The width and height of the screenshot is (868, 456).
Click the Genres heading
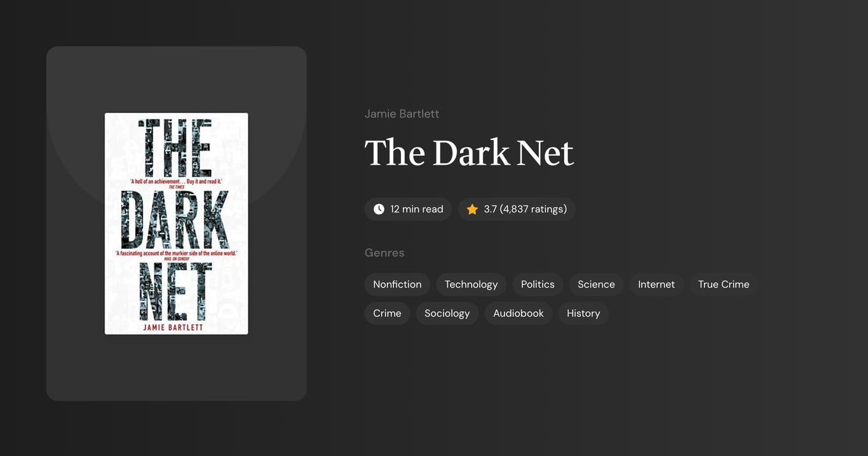(x=384, y=252)
